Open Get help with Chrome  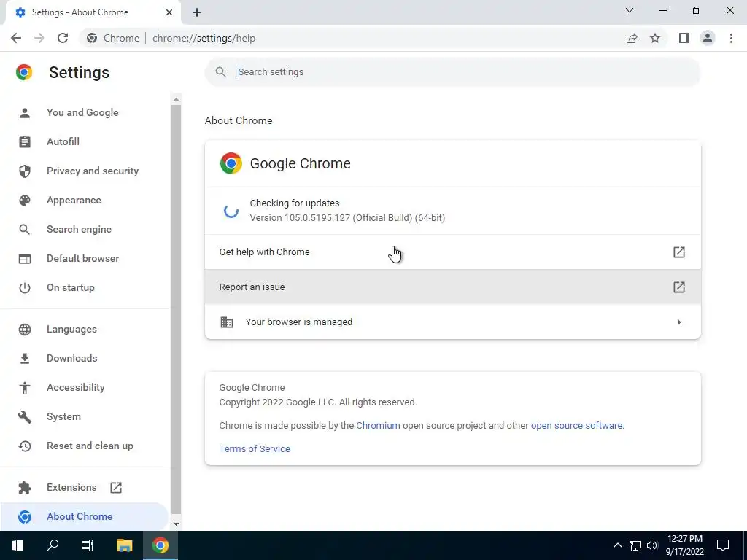tap(452, 252)
